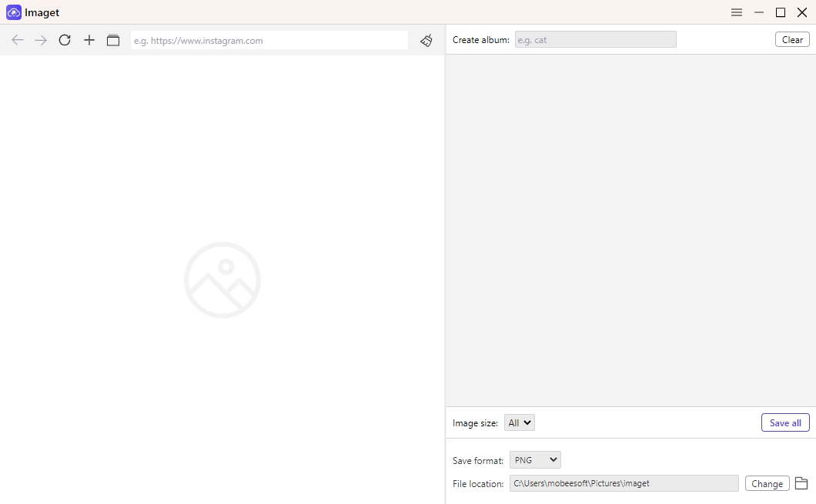The image size is (816, 504).
Task: Open the file location folder icon
Action: tap(801, 483)
